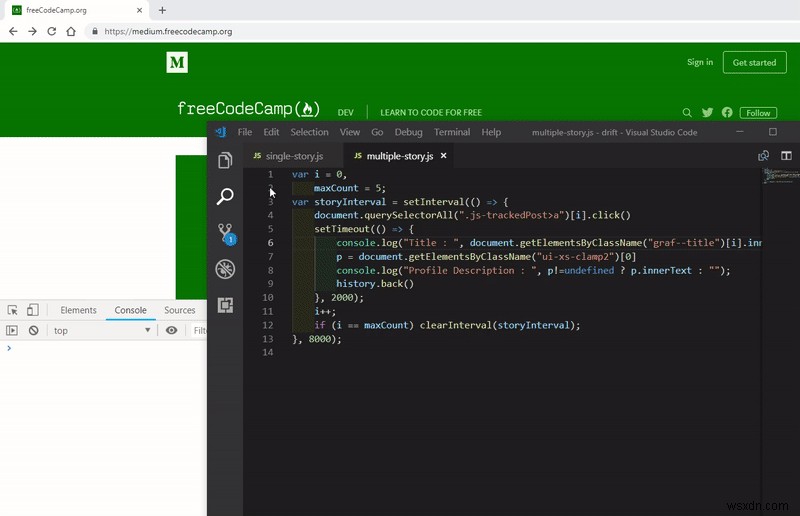
Task: Open the Edit menu in VS Code
Action: pyautogui.click(x=271, y=132)
